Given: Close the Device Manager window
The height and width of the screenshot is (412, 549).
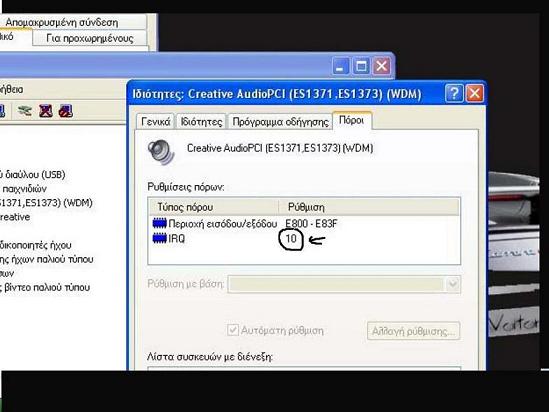Looking at the screenshot, I should [382, 66].
